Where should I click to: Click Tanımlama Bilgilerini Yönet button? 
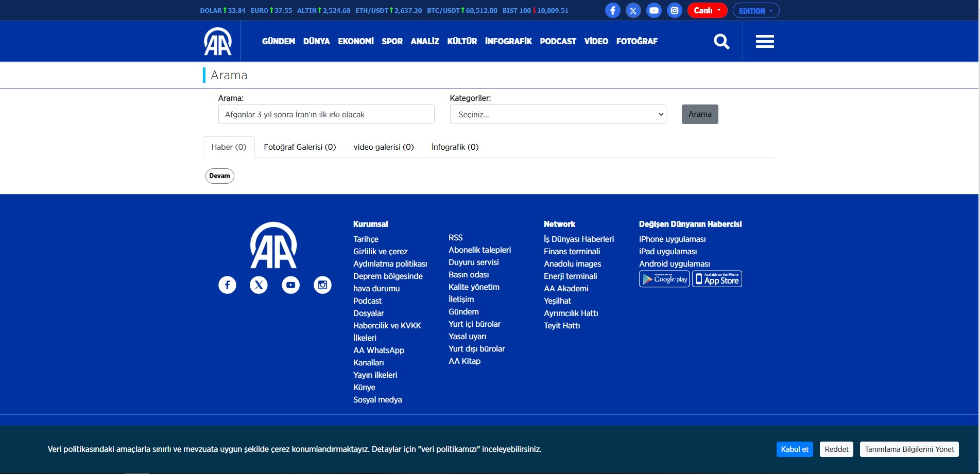pyautogui.click(x=909, y=449)
